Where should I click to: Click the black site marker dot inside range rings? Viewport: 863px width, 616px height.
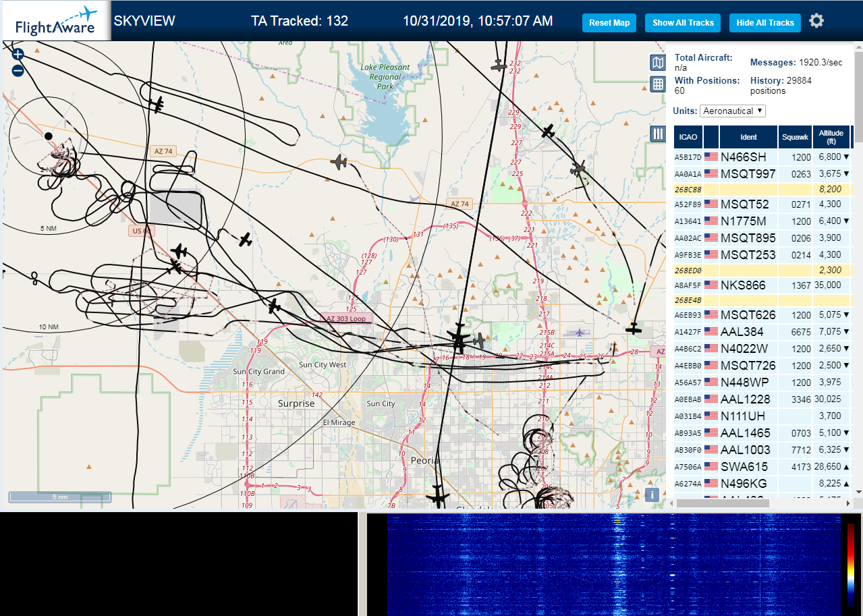click(48, 136)
